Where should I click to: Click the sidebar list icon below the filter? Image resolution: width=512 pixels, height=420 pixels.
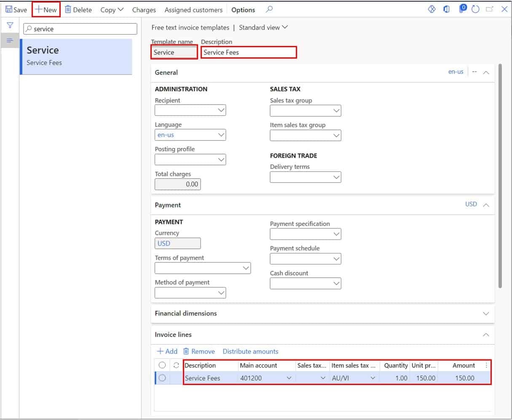tap(9, 40)
